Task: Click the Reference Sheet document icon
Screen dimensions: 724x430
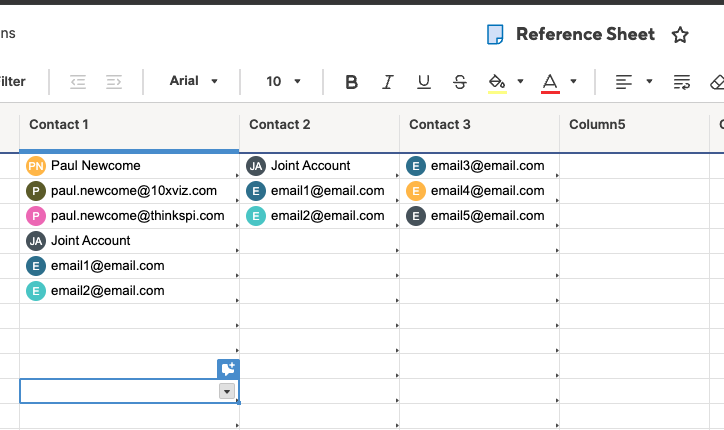Action: pos(495,35)
